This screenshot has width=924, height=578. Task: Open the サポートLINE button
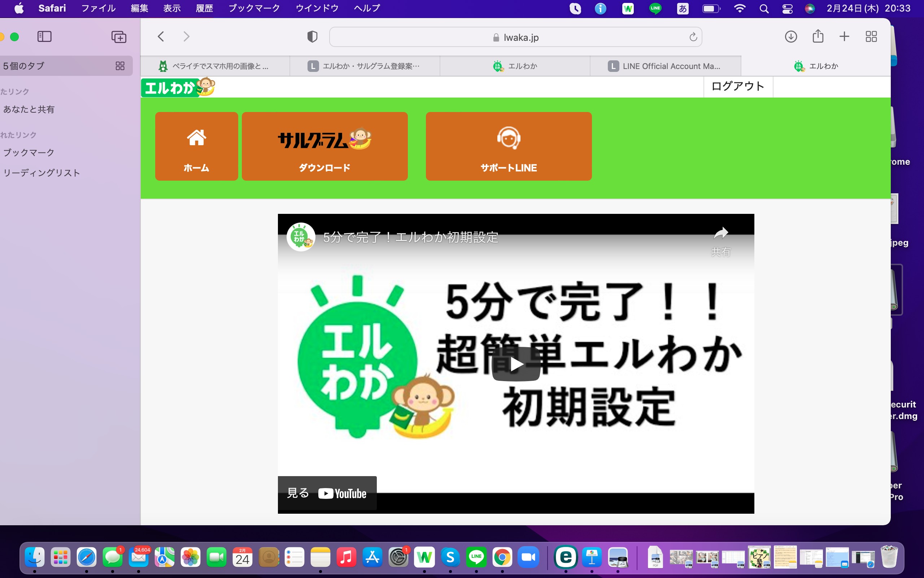point(509,146)
